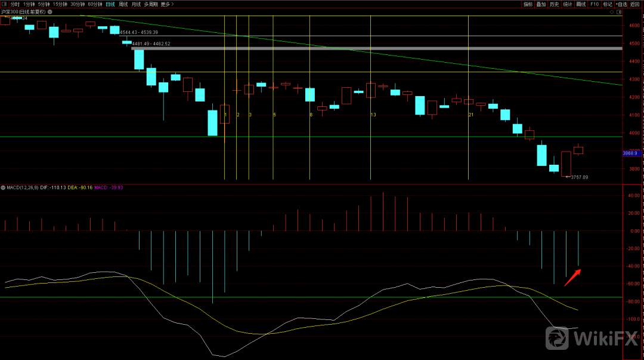Open F10 company information

[x=594, y=4]
